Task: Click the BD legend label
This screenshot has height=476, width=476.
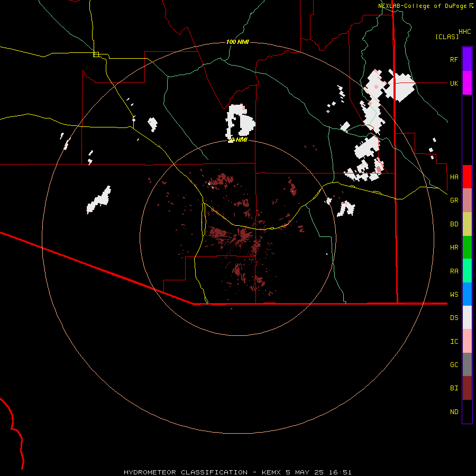Action: (x=454, y=224)
